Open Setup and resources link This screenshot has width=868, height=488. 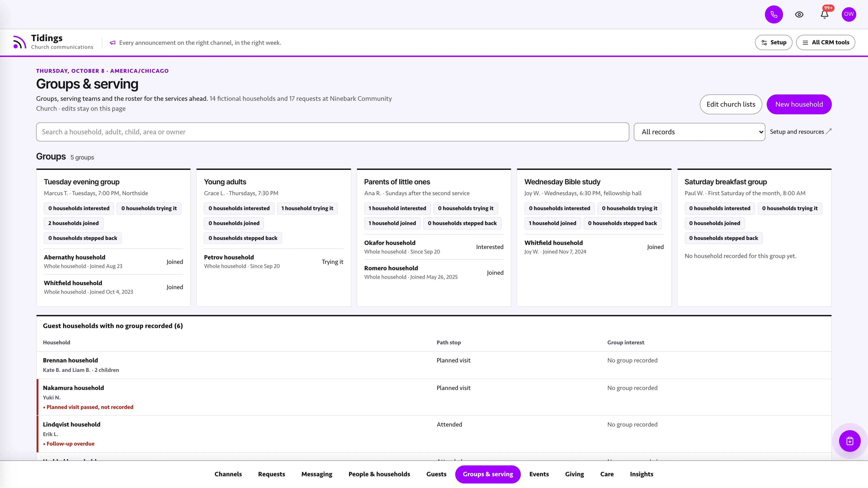point(800,132)
